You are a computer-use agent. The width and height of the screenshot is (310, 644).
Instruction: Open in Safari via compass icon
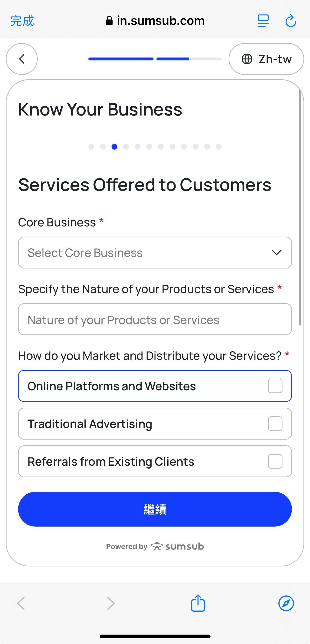[x=286, y=603]
